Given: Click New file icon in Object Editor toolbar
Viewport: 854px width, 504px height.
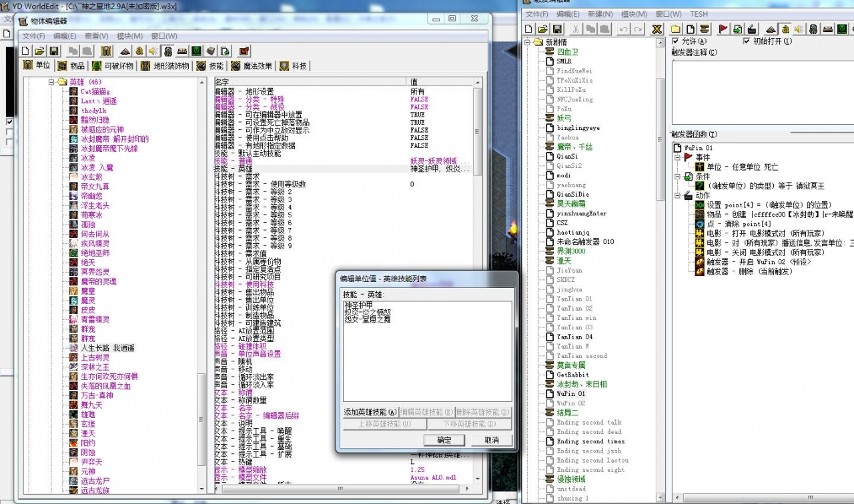Looking at the screenshot, I should click(x=25, y=51).
